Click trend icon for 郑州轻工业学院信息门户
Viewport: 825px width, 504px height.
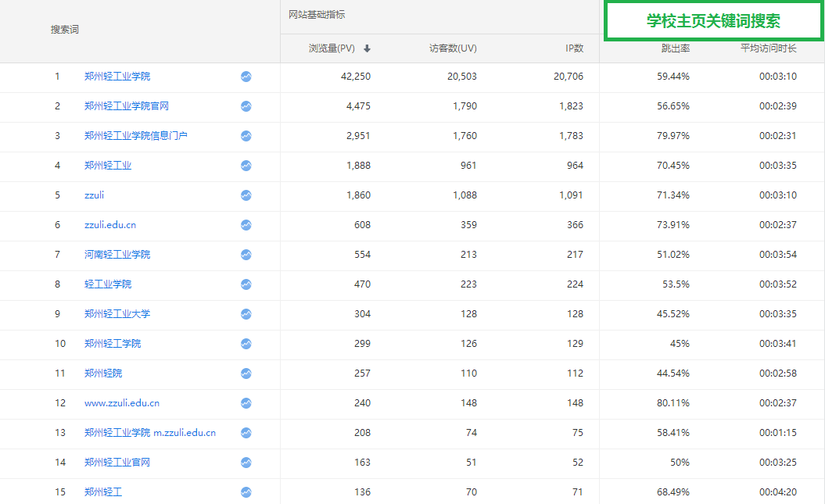tap(246, 136)
